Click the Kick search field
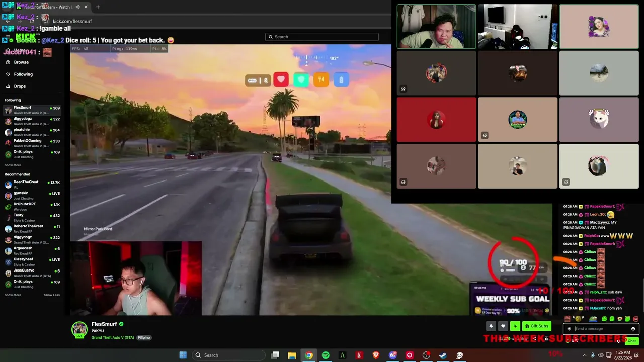 tap(322, 37)
